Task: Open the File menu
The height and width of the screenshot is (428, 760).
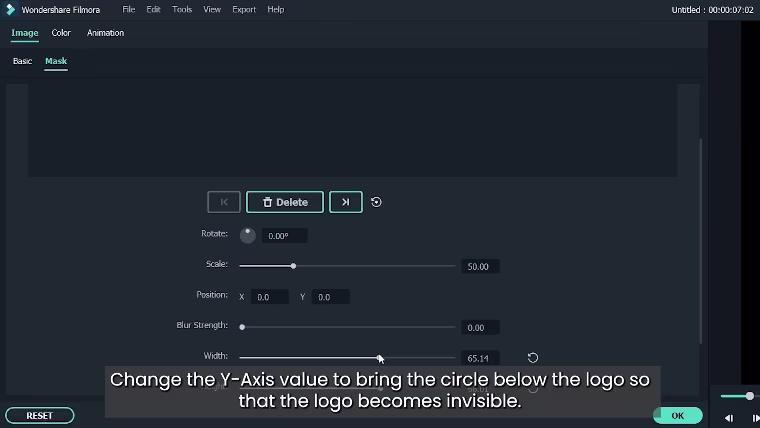Action: tap(129, 9)
